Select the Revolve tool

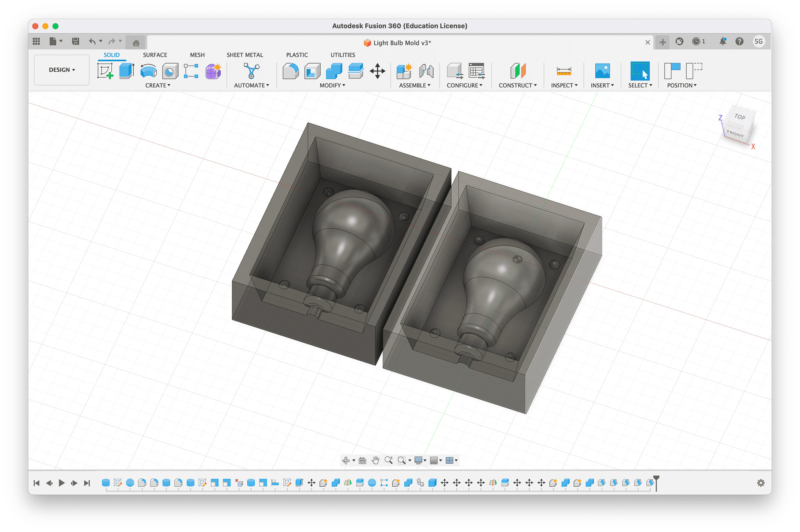pyautogui.click(x=148, y=71)
